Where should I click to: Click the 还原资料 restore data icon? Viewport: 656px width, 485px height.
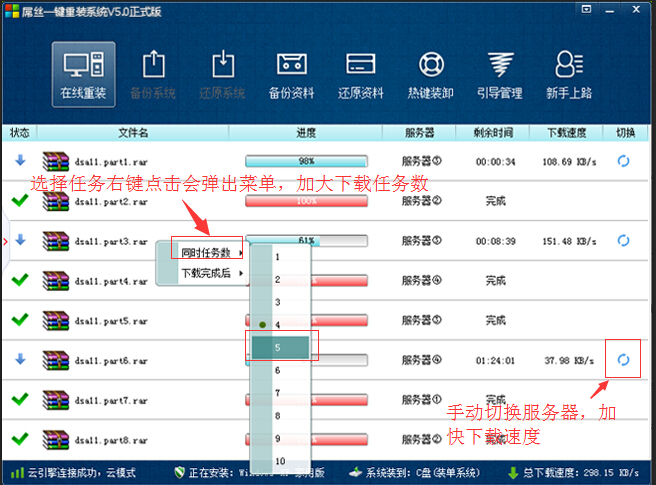pyautogui.click(x=361, y=73)
